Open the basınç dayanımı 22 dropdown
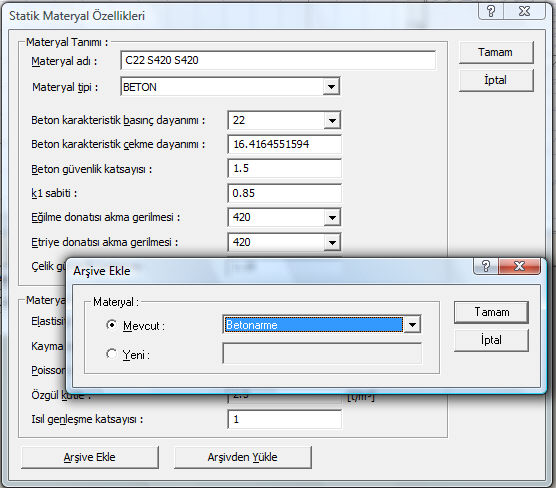The width and height of the screenshot is (556, 488). (332, 121)
